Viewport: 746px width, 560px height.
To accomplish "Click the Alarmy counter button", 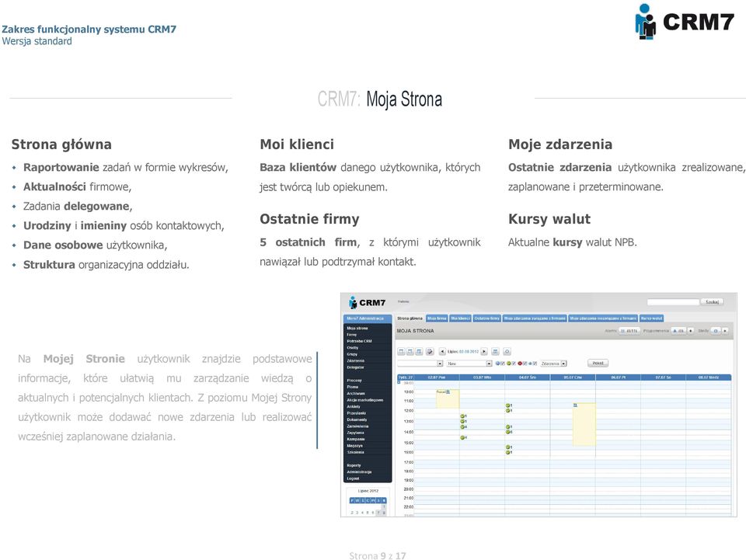I will [629, 331].
